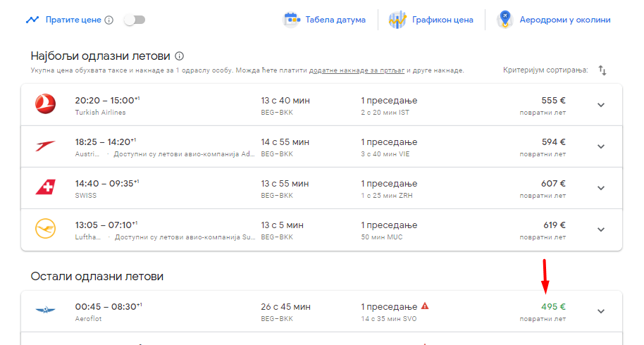
Task: Click the SWISS airline logo
Action: (46, 187)
